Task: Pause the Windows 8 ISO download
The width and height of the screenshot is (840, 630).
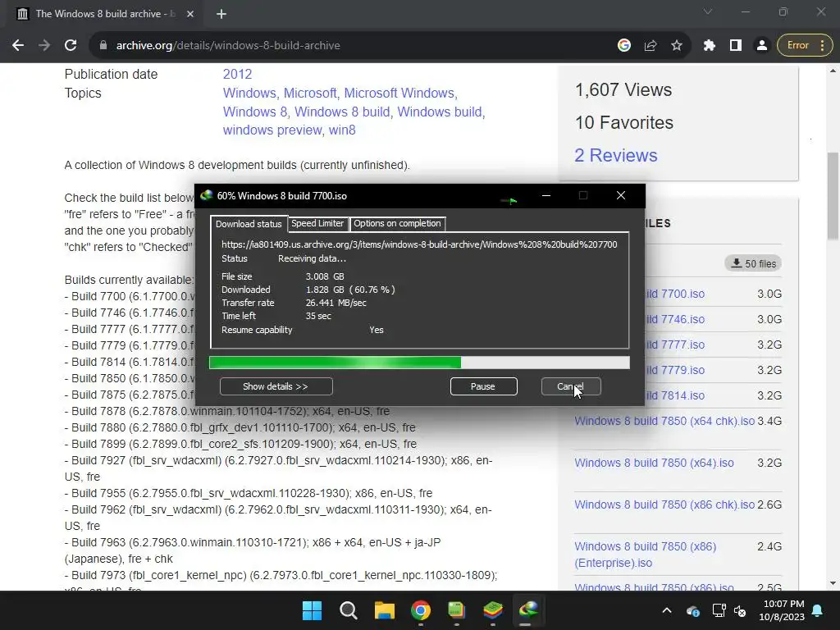Action: click(483, 386)
